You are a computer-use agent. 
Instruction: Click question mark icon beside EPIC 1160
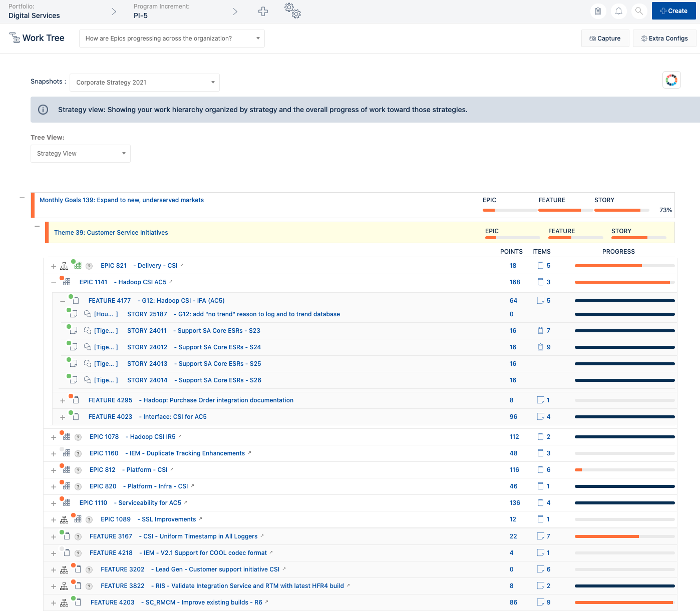78,454
